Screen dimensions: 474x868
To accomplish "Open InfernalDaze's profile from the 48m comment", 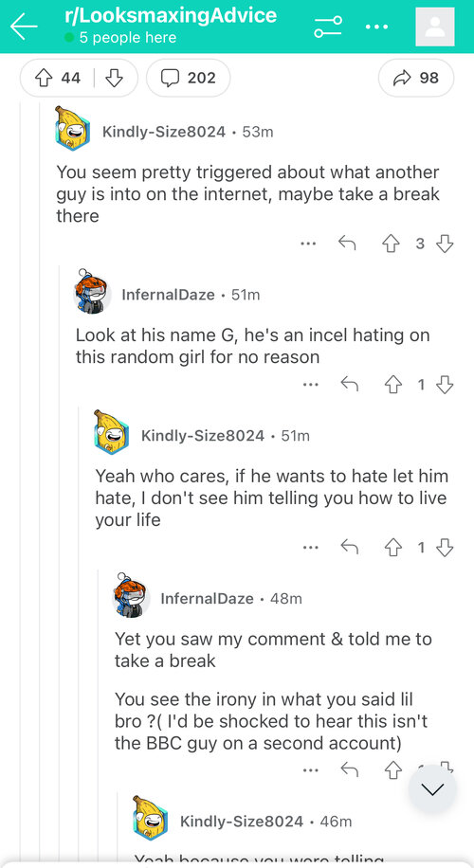I will pyautogui.click(x=207, y=599).
